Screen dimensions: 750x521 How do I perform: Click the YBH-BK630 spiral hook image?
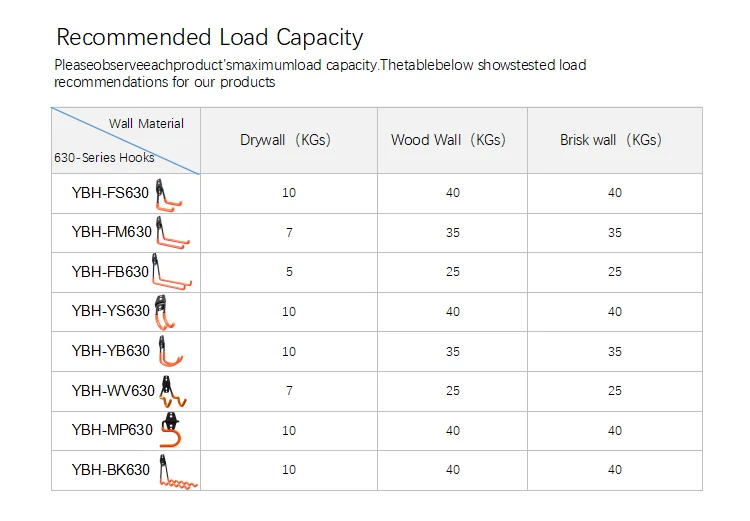tap(178, 471)
